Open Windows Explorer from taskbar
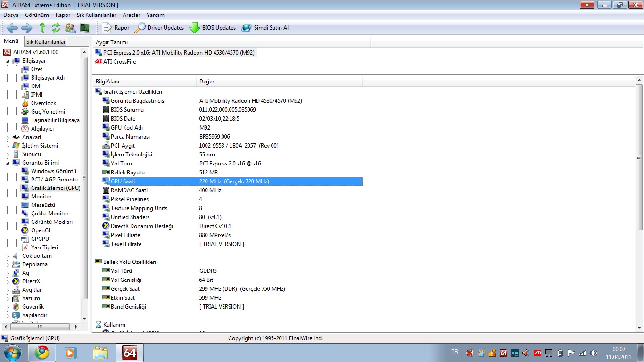 click(100, 353)
